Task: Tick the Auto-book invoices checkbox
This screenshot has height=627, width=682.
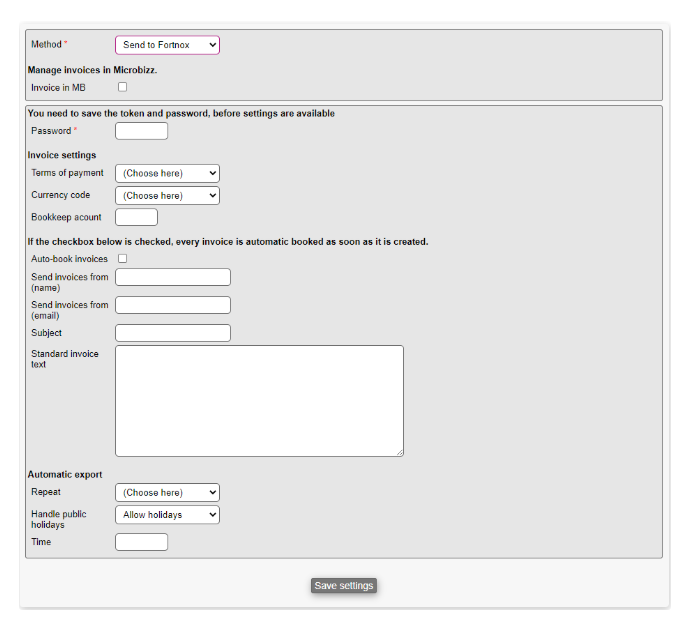Action: (x=123, y=259)
